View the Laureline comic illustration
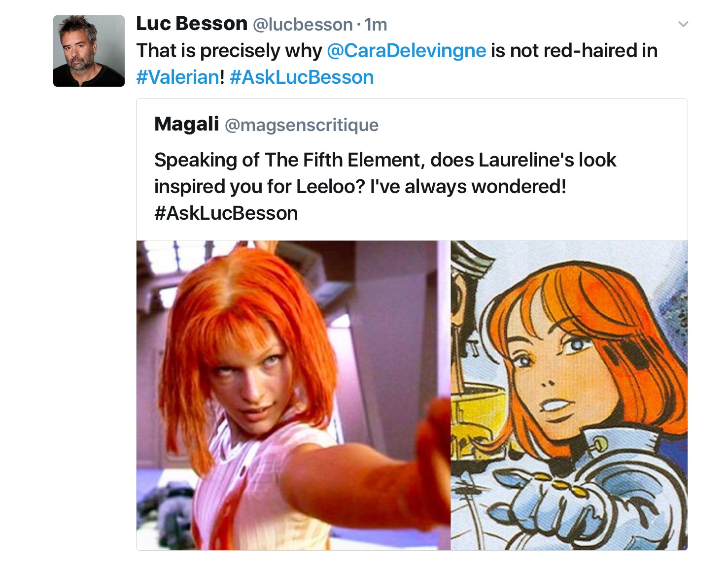 (569, 395)
